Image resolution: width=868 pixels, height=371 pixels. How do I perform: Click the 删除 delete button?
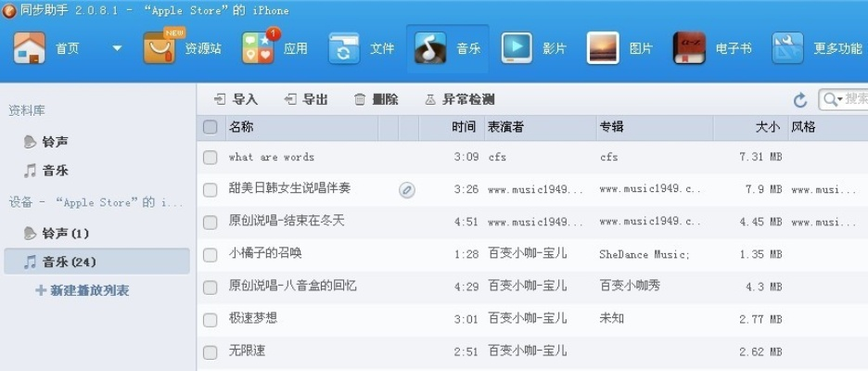[376, 99]
